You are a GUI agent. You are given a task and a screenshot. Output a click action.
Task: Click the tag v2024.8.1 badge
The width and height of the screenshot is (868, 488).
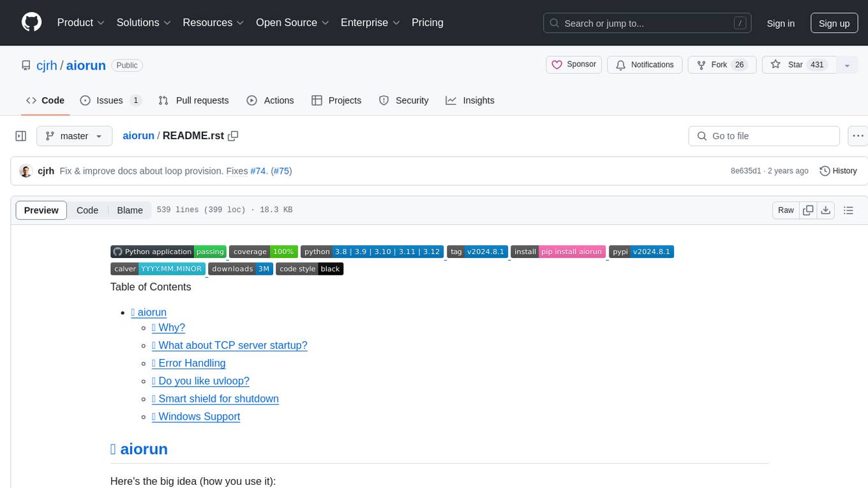477,252
